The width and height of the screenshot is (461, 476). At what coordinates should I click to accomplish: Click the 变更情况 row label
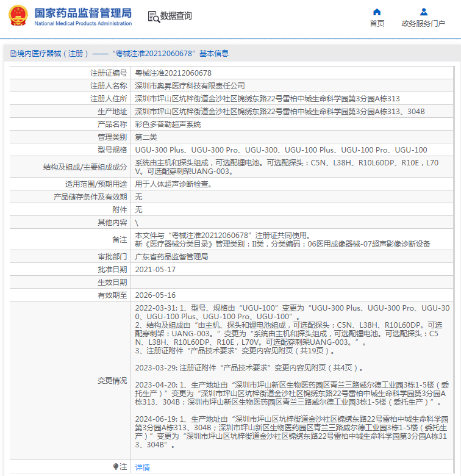pyautogui.click(x=112, y=380)
